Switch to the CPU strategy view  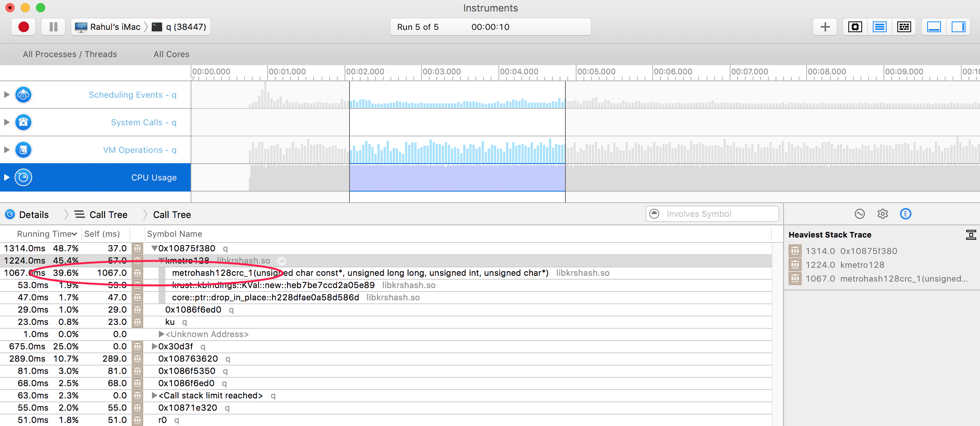[x=855, y=27]
